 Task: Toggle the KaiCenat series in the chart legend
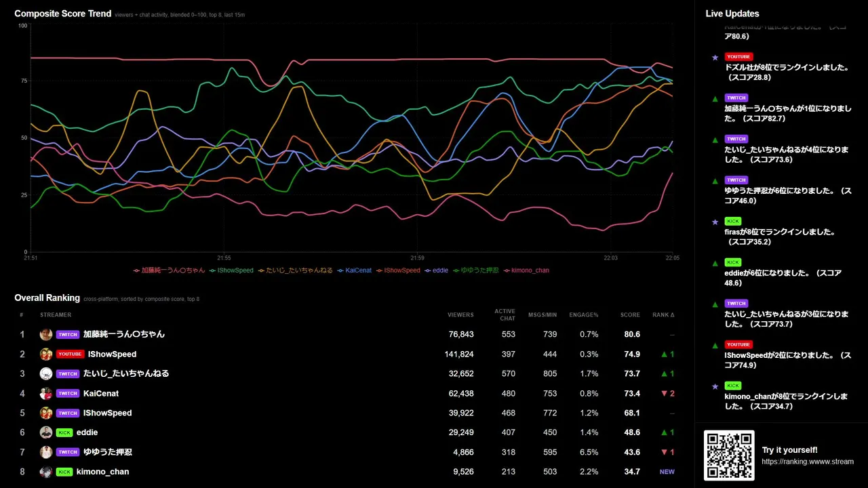(354, 270)
